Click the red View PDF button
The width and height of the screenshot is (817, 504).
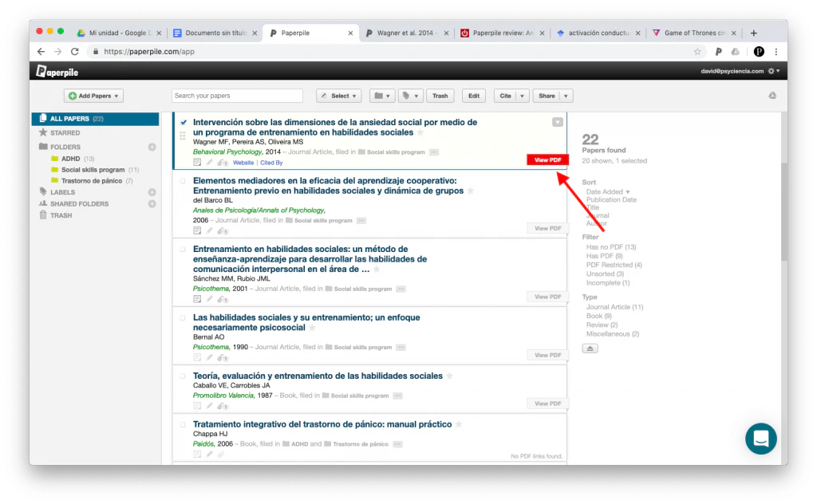(547, 159)
